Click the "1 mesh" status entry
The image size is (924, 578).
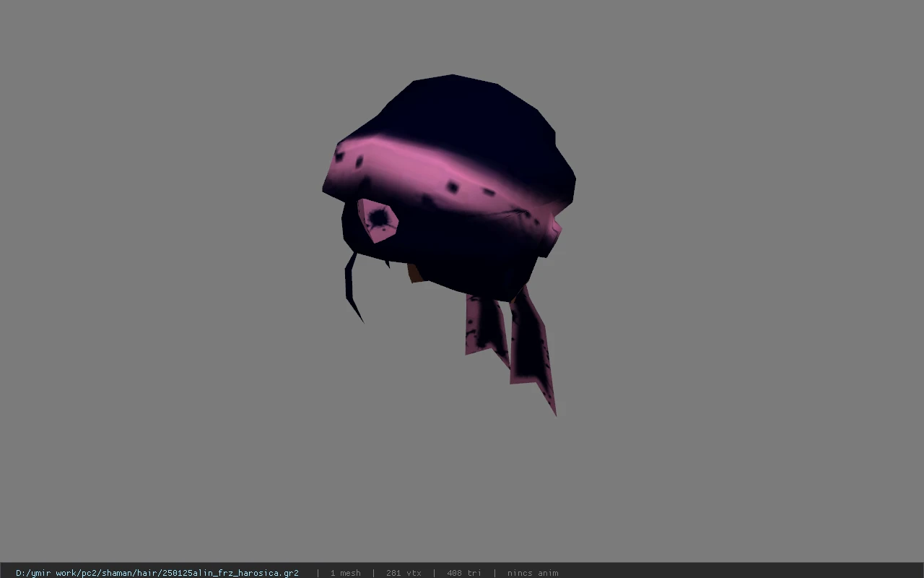(x=346, y=573)
